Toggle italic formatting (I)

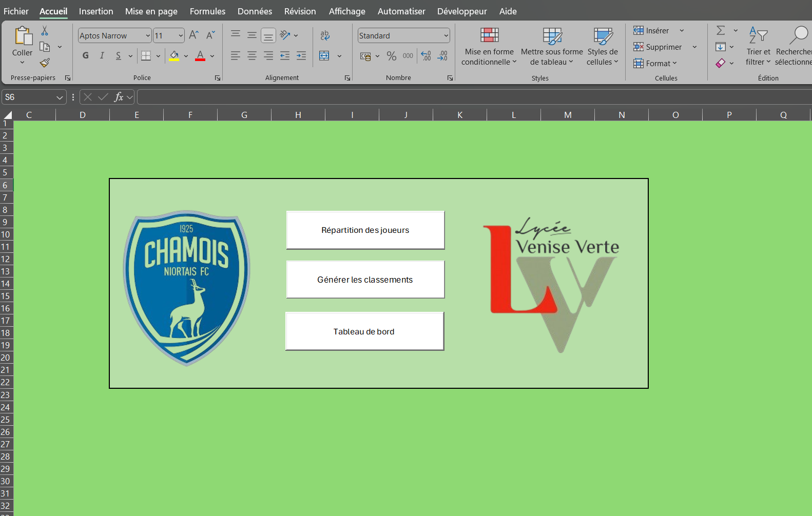(102, 56)
